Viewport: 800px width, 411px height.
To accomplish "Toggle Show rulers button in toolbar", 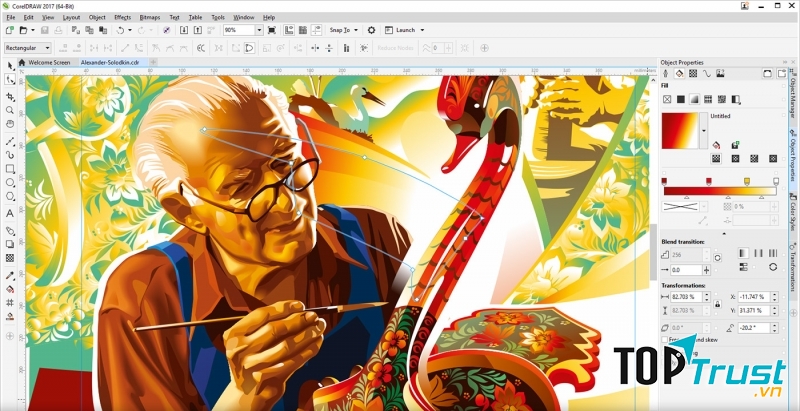I will click(x=289, y=30).
